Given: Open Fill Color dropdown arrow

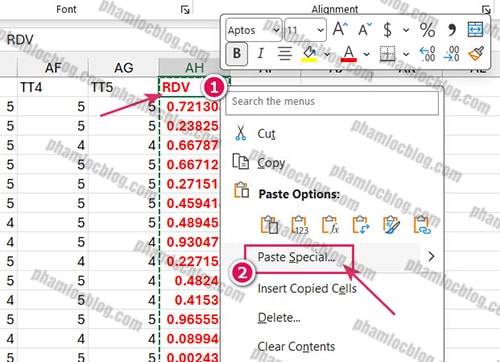Looking at the screenshot, I should 327,54.
